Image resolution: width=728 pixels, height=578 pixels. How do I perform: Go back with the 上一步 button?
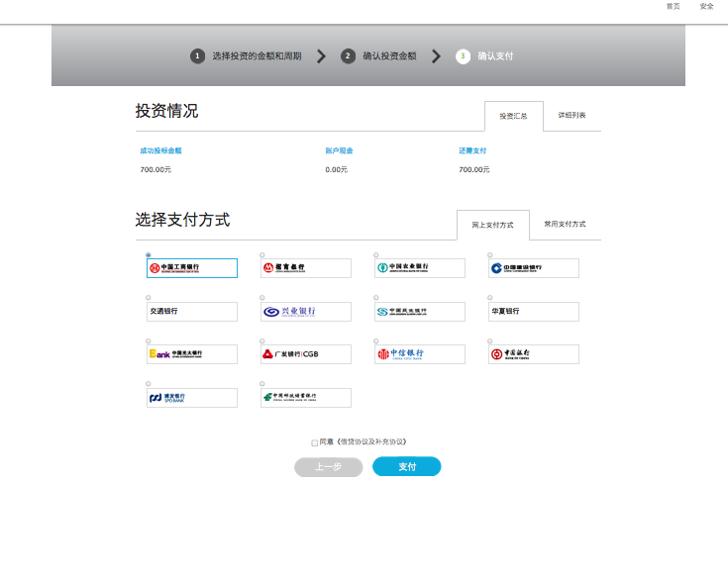(328, 467)
